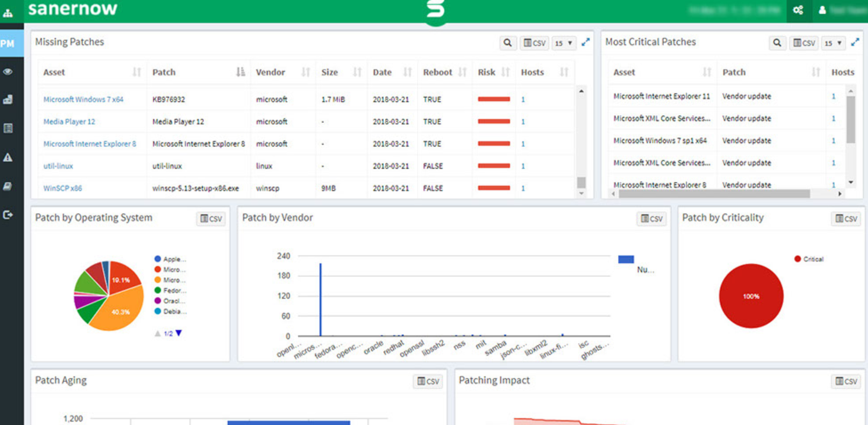The width and height of the screenshot is (868, 425).
Task: Click risk bar for util-linux row
Action: click(x=494, y=166)
